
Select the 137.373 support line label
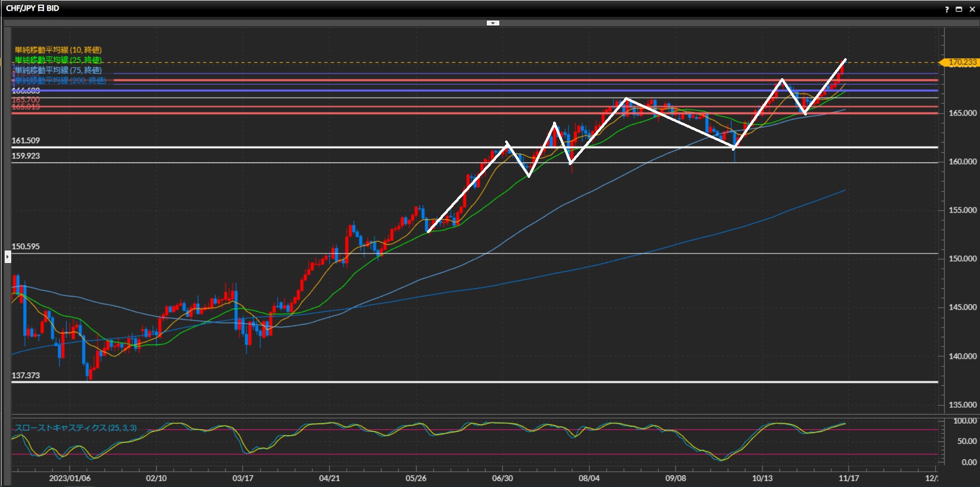(x=26, y=376)
